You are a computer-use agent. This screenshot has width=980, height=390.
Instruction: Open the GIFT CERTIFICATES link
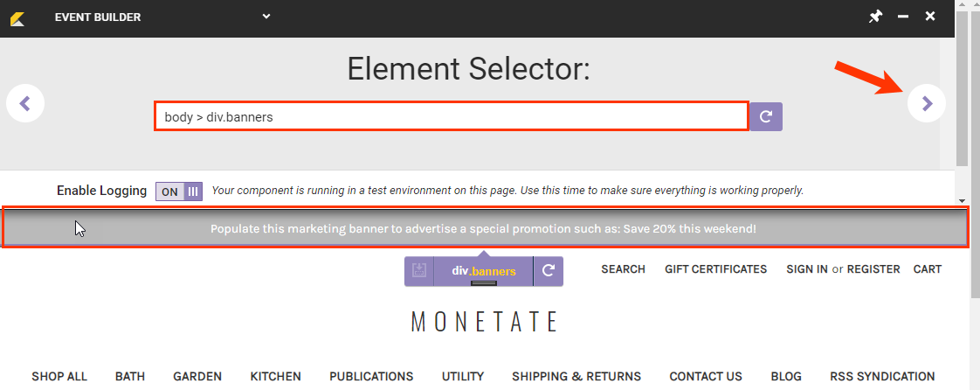coord(715,269)
